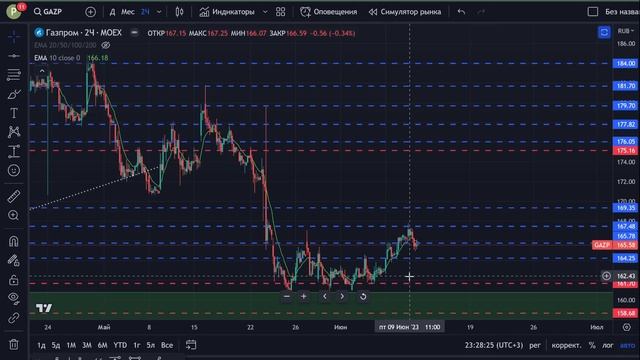The image size is (640, 360).
Task: Select the Д daily timeframe
Action: coord(112,12)
